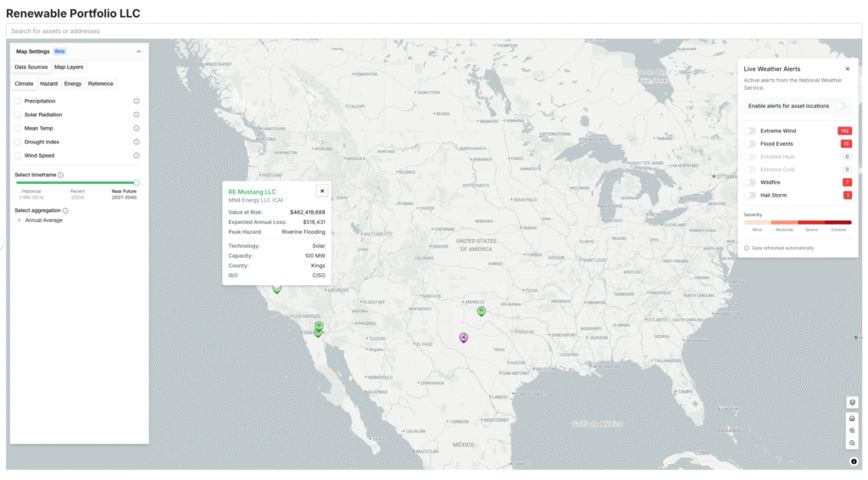This screenshot has height=480, width=868.
Task: Click the map layers stack icon
Action: [852, 402]
